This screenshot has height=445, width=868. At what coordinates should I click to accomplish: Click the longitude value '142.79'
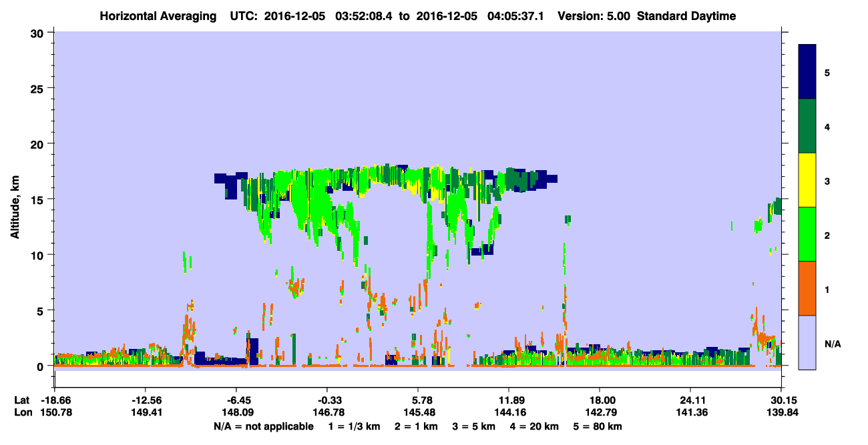[x=600, y=413]
